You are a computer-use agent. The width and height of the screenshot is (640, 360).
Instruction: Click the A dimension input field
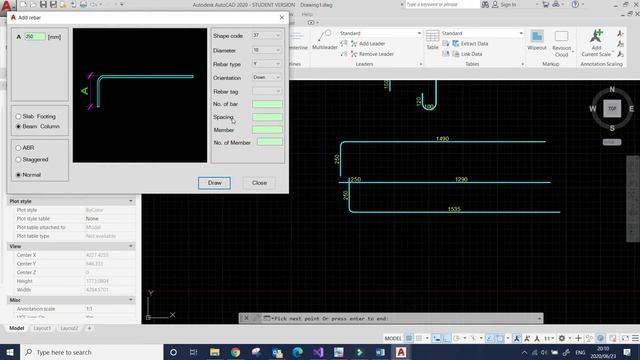coord(35,37)
